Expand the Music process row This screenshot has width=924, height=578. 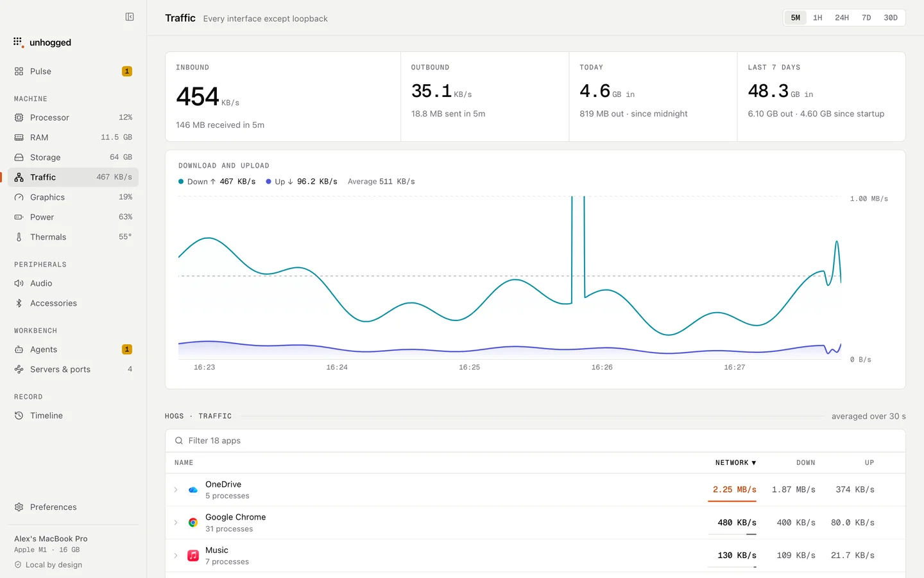coord(176,556)
